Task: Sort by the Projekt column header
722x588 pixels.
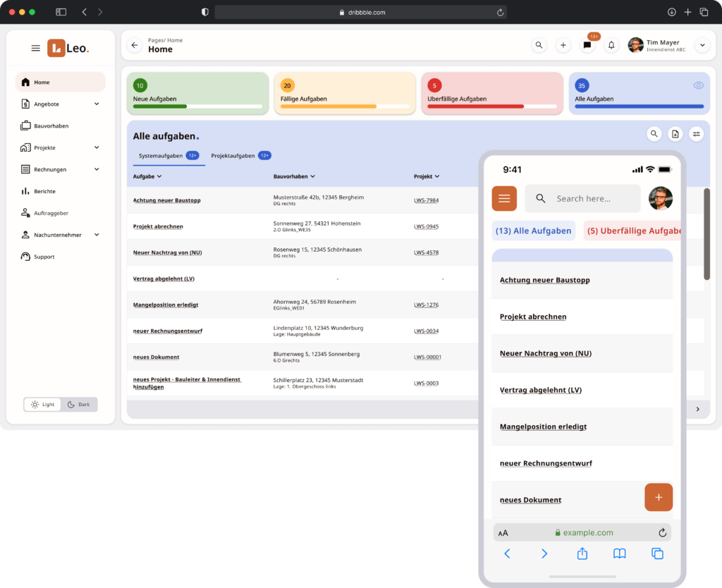Action: click(x=427, y=176)
